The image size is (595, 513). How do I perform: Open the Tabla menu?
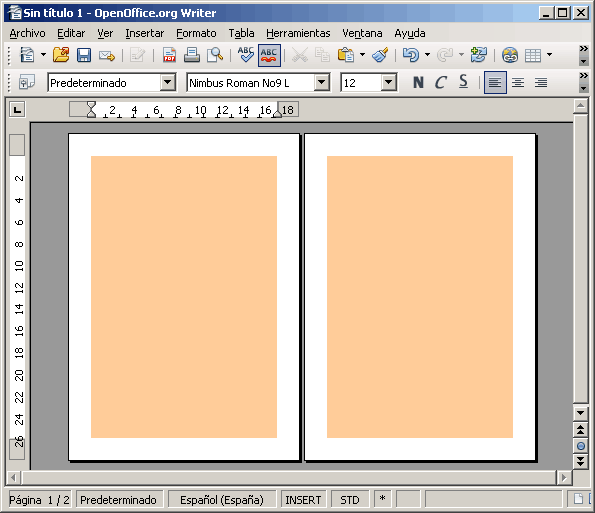241,33
